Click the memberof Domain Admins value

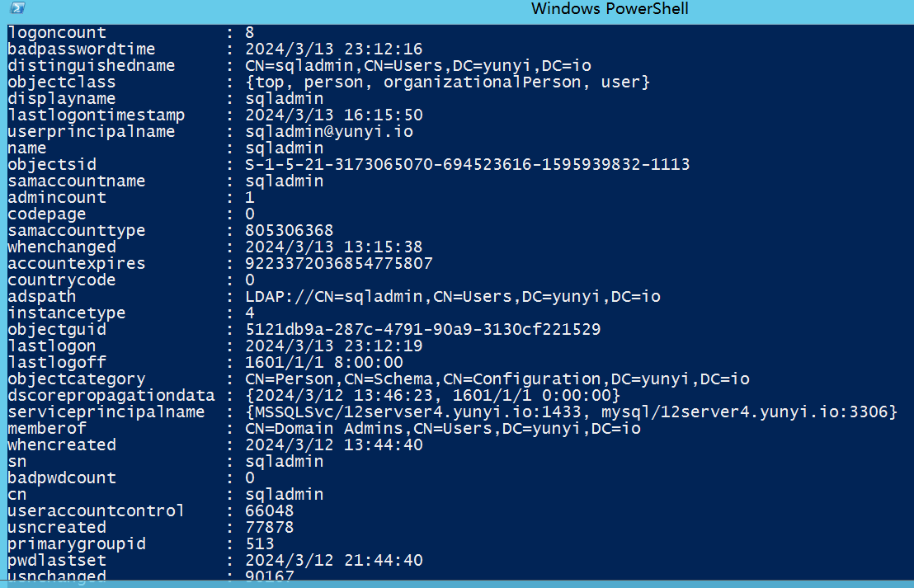coord(443,428)
